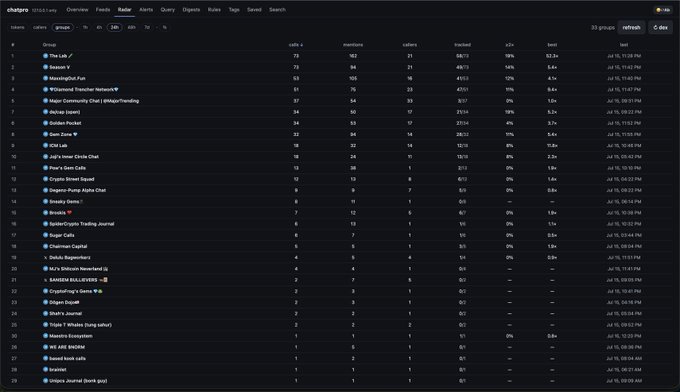Click the Telegram icon beside The Lab
The height and width of the screenshot is (392, 680).
click(45, 56)
